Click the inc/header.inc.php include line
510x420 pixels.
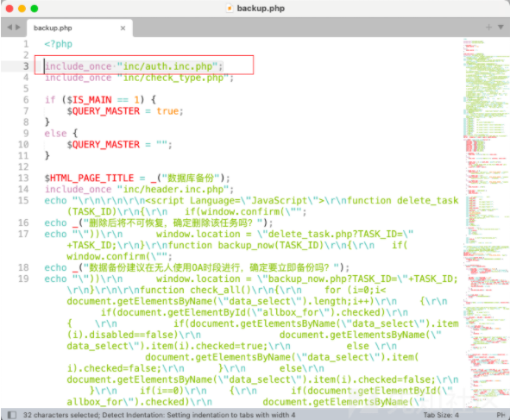[x=139, y=189]
